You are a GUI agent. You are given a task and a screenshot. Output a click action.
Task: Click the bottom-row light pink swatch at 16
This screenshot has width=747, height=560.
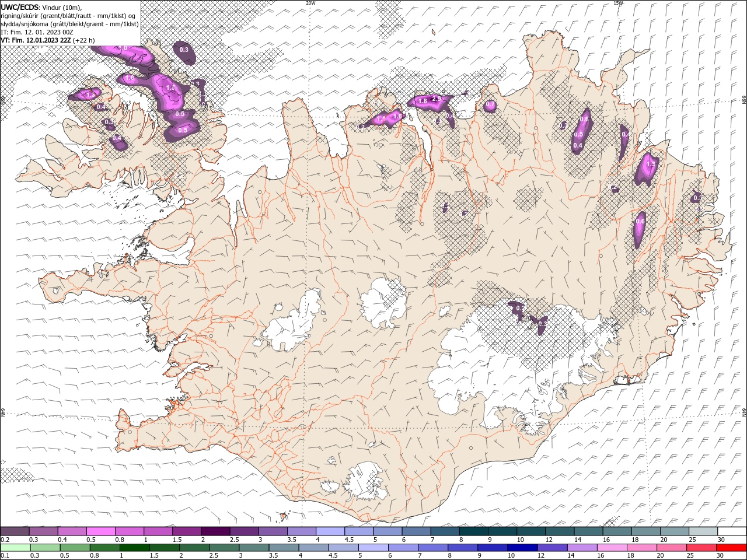(x=611, y=548)
